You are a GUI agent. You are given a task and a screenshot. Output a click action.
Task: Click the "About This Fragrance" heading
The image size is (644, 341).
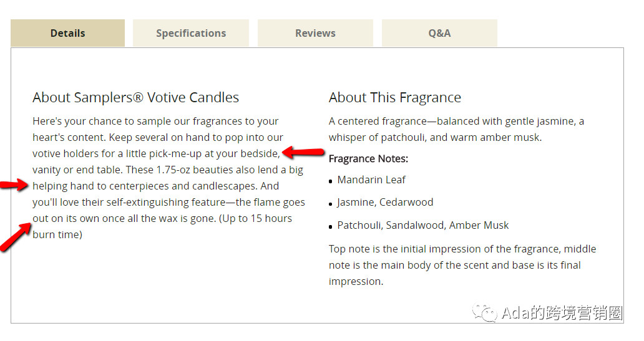395,97
